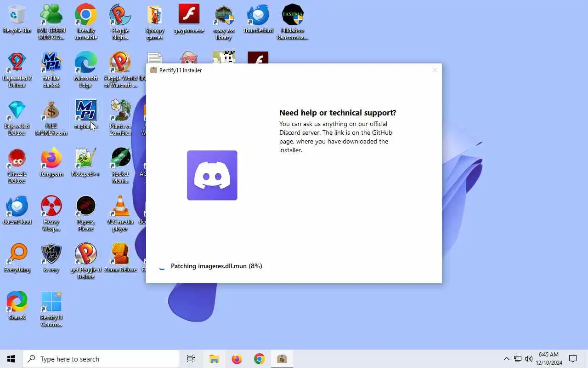Open the Windows Start menu
The width and height of the screenshot is (588, 368).
[x=11, y=359]
